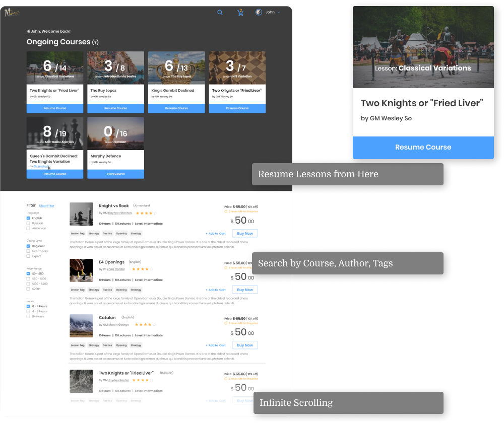Select Tactics tag in Knight vs Rook row
The width and height of the screenshot is (504, 424).
coord(108,234)
